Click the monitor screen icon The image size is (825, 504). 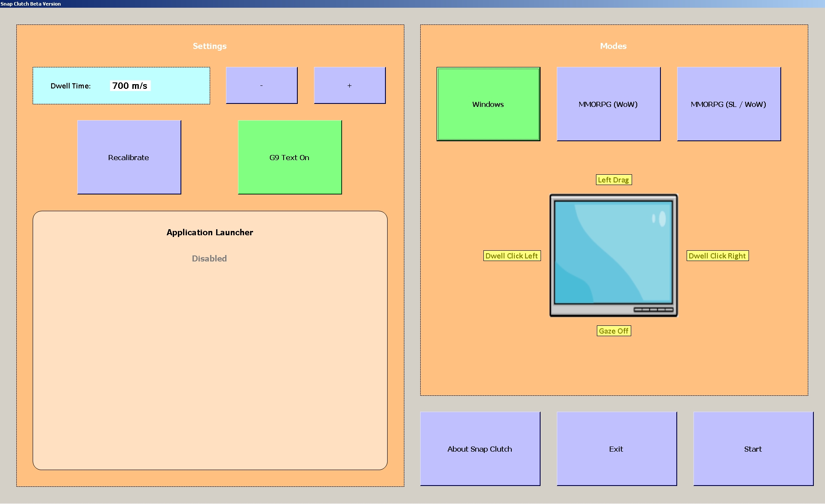tap(614, 255)
